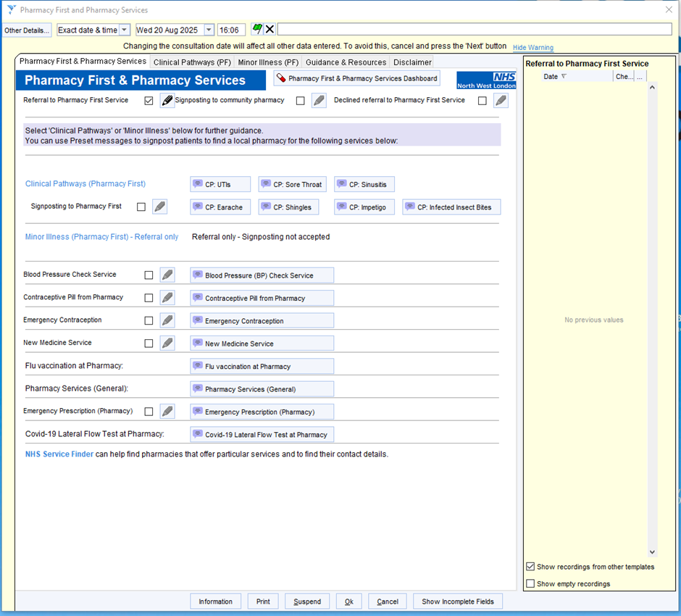Tick the Emergency Contraception checkbox
This screenshot has width=681, height=616.
tap(149, 320)
